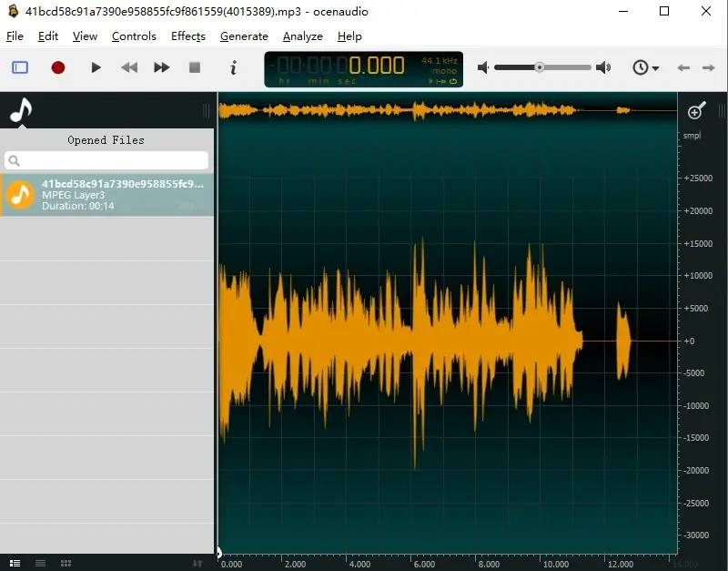Screen dimensions: 728x571
Task: Open the File menu
Action: pos(15,36)
